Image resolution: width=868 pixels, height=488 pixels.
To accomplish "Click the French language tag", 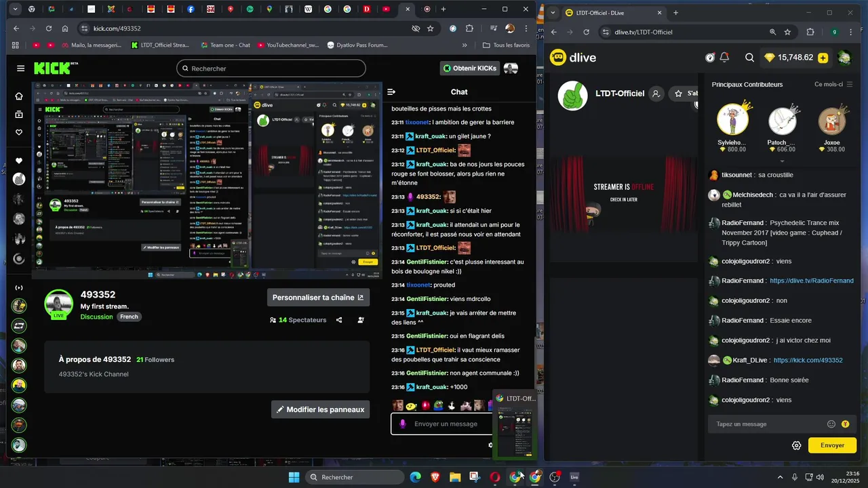I will (x=129, y=317).
